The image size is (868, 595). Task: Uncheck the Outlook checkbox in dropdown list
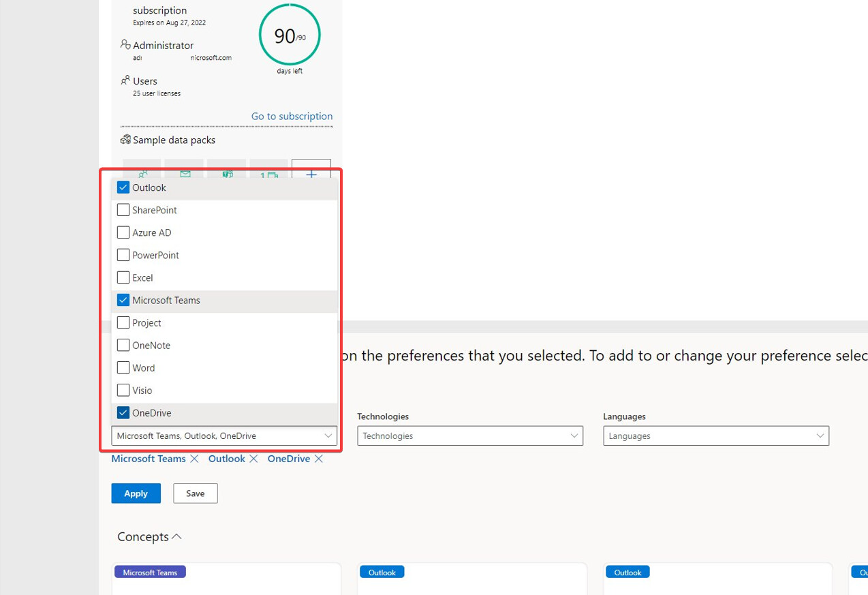[x=123, y=187]
